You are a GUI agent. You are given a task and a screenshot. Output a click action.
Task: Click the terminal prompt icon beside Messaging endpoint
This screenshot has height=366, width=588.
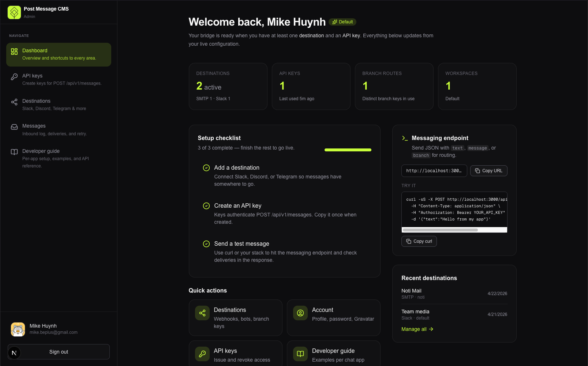point(405,138)
